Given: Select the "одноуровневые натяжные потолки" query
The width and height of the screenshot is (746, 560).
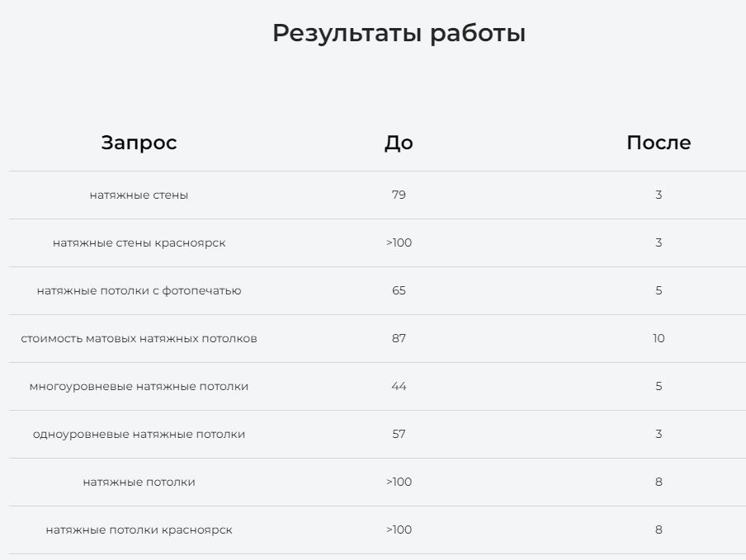Looking at the screenshot, I should pos(139,435).
